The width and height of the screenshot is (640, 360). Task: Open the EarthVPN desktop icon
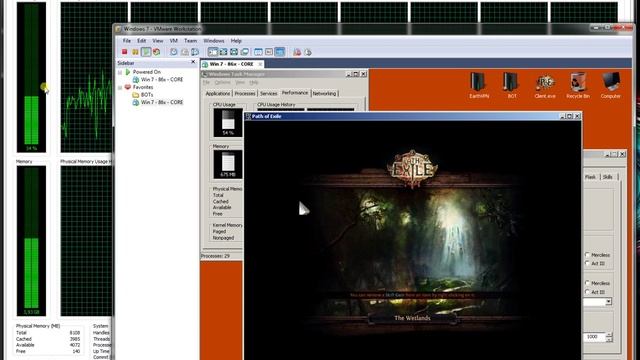point(479,85)
